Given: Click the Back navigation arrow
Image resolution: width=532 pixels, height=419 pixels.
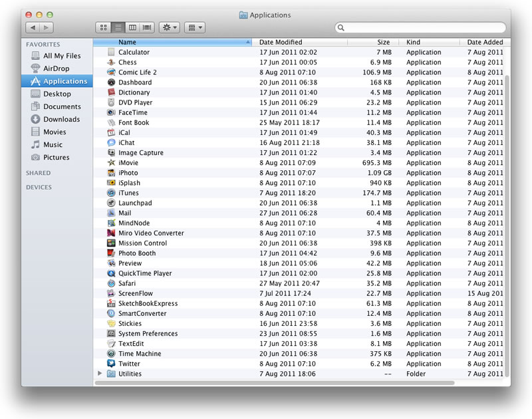Looking at the screenshot, I should click(x=33, y=27).
